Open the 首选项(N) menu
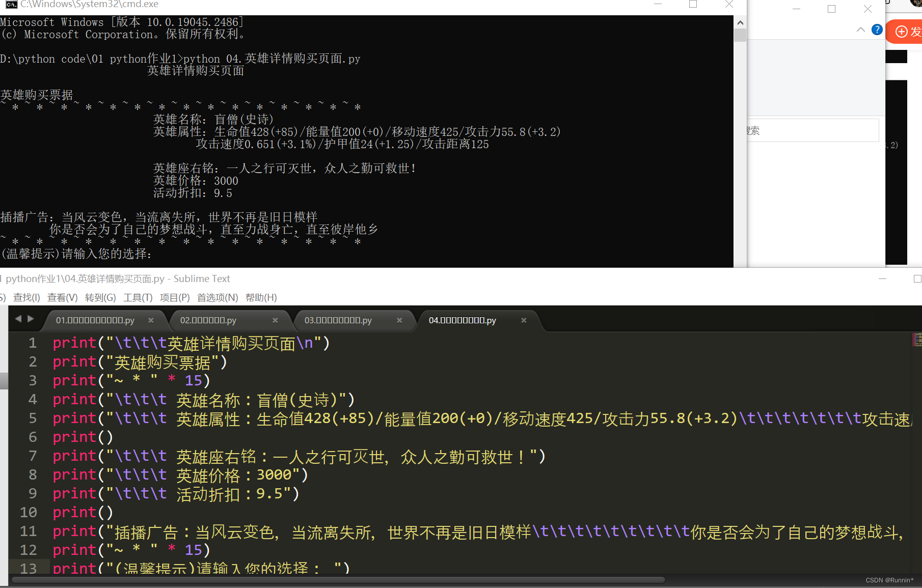Screen dimensions: 922x588 point(218,297)
